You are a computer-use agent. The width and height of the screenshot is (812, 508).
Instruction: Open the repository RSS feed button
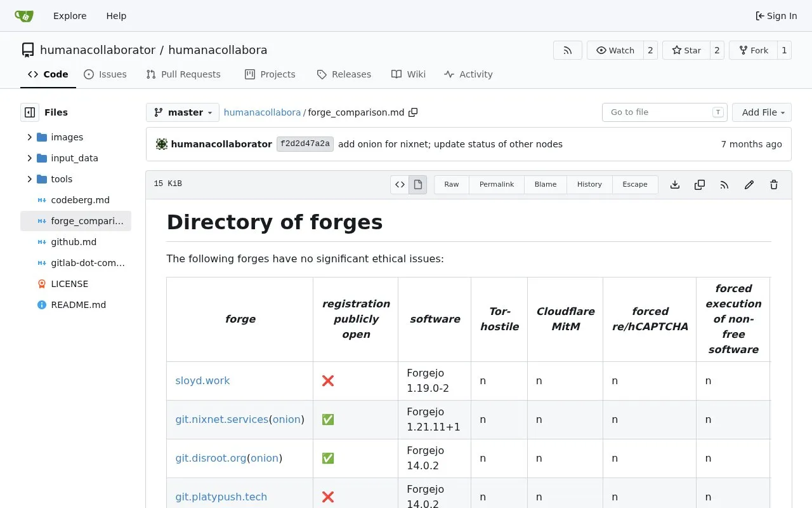(x=568, y=50)
